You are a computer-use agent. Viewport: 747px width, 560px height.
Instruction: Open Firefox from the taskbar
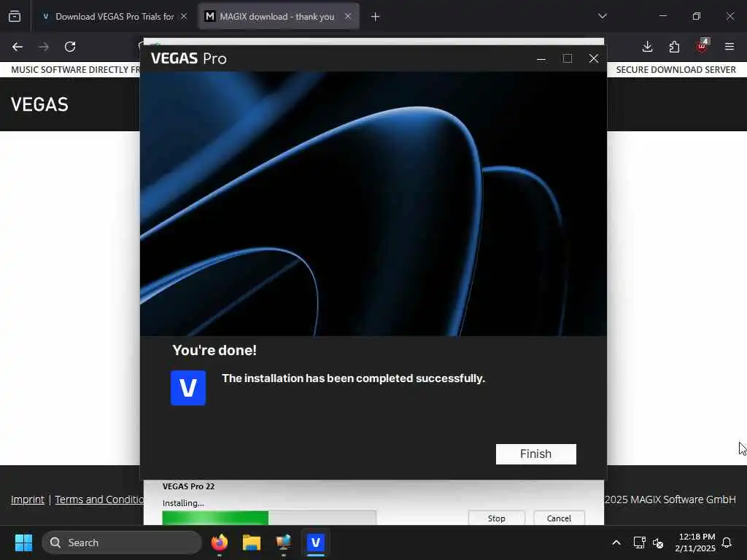220,542
